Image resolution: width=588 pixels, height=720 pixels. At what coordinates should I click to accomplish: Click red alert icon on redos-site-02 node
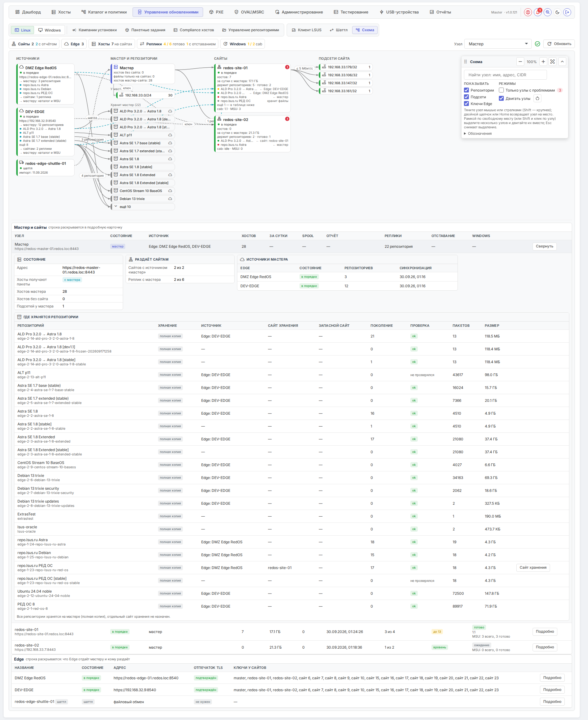coord(287,119)
